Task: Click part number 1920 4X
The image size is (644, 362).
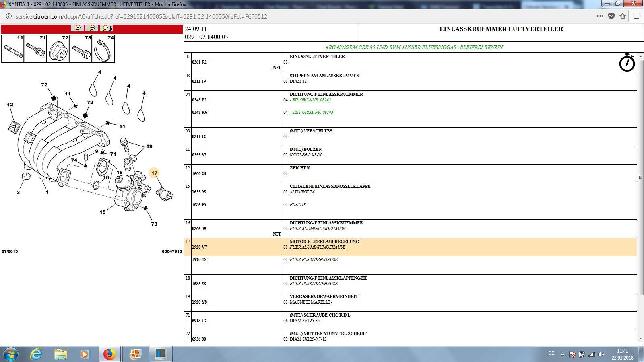Action: (199, 259)
